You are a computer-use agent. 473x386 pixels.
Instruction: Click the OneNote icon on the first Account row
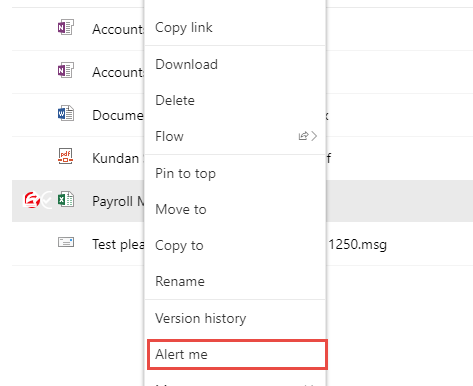tap(66, 27)
